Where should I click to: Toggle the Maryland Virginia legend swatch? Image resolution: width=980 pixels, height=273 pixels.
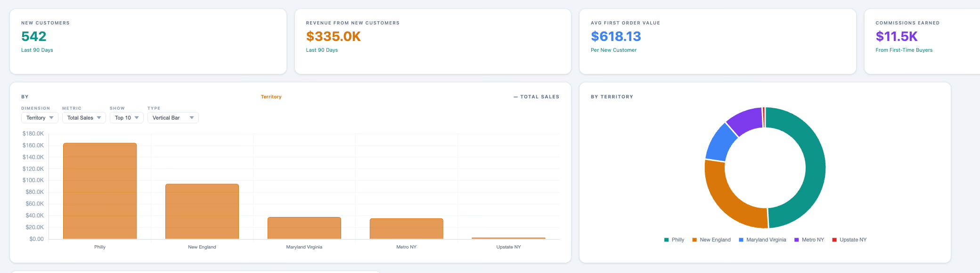(x=741, y=240)
